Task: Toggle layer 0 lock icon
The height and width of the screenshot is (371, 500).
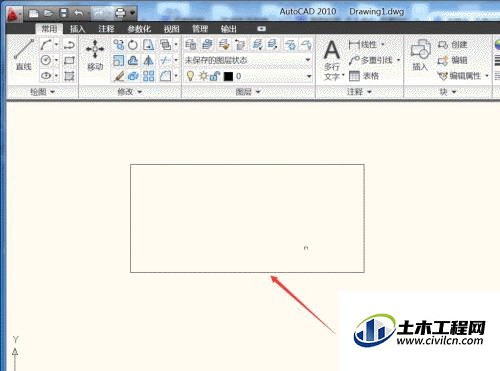Action: coord(215,76)
